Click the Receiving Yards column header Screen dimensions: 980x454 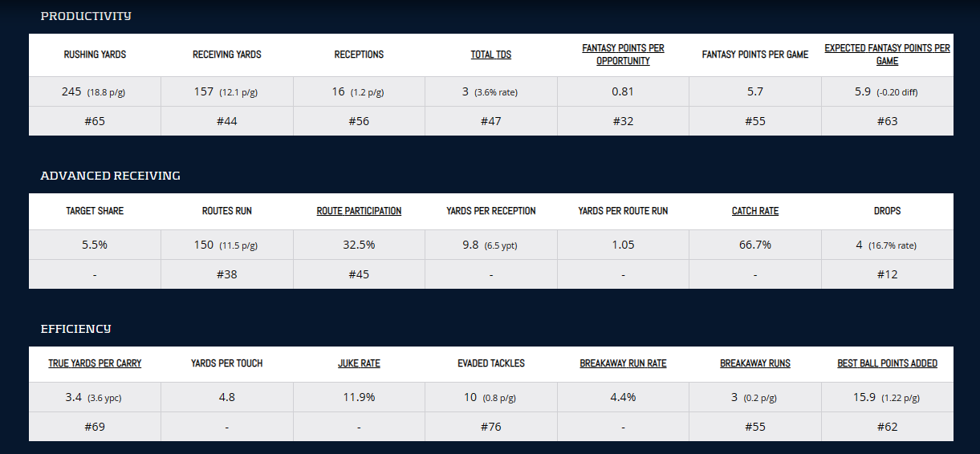227,55
